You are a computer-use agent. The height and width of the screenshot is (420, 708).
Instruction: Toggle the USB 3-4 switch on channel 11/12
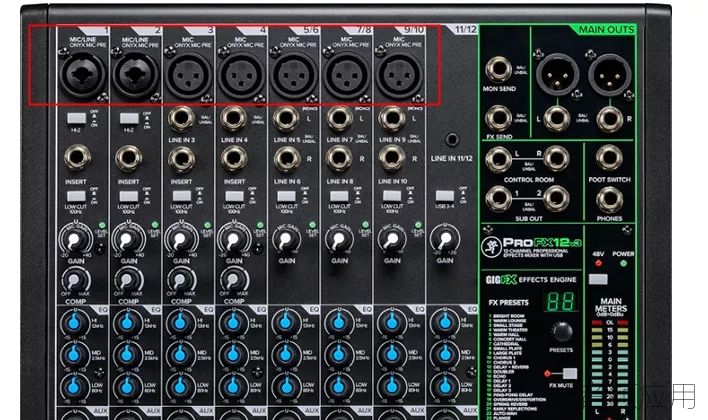coord(445,196)
